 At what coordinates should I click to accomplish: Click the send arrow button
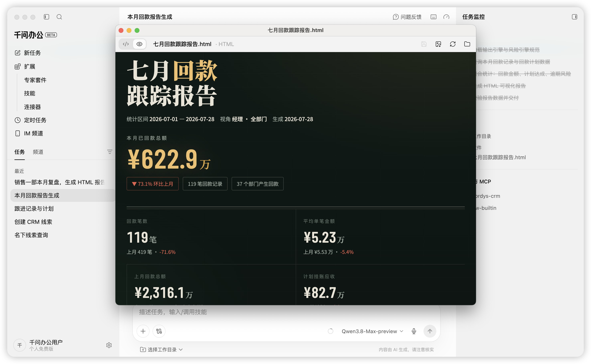[x=430, y=331]
